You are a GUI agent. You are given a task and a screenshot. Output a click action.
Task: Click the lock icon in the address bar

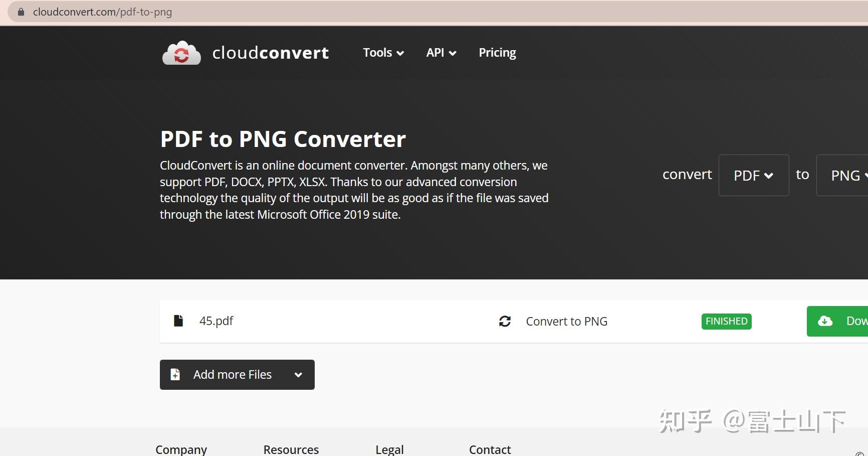point(21,12)
